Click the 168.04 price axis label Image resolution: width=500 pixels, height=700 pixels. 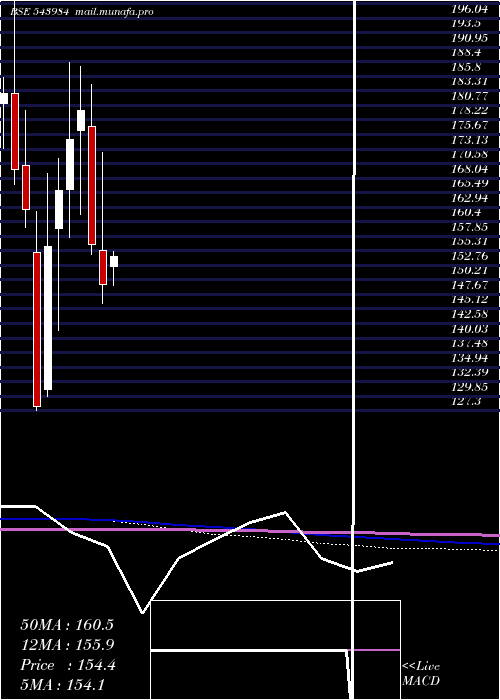coord(469,169)
